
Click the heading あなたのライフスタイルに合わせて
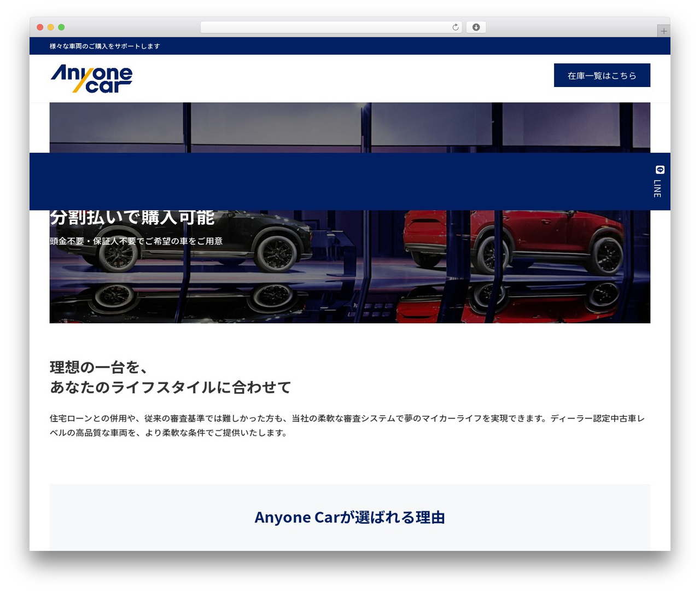point(170,387)
